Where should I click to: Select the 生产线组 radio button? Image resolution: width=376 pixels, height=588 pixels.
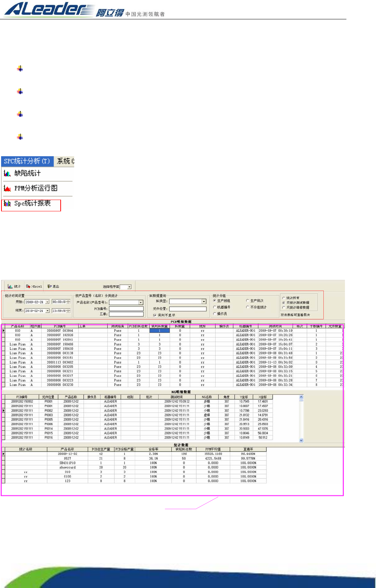[x=214, y=301]
